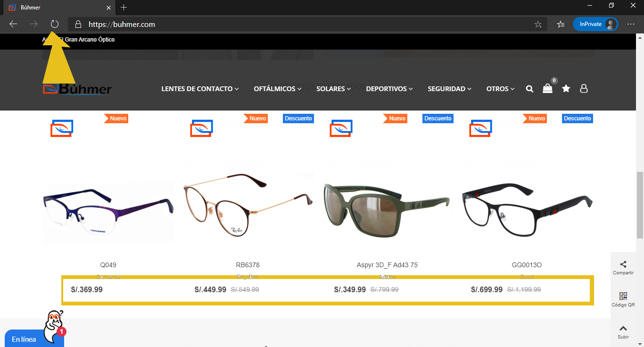Click the S/.349.99 price

[x=350, y=289]
